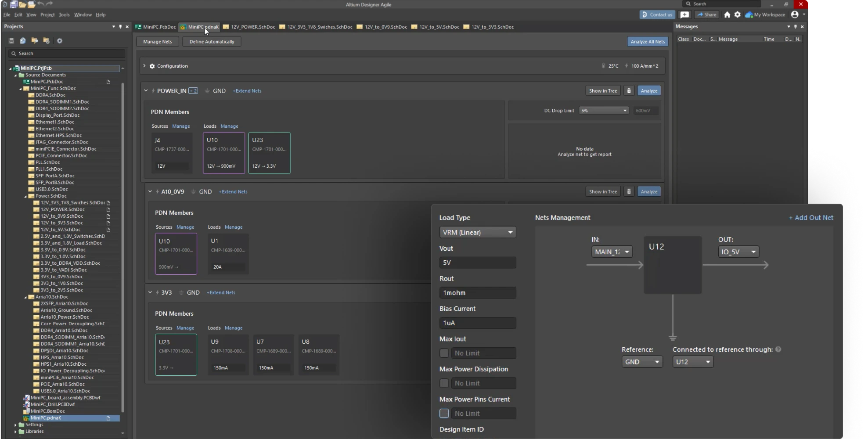Click user account icon in top bar
Image resolution: width=868 pixels, height=439 pixels.
click(x=795, y=14)
